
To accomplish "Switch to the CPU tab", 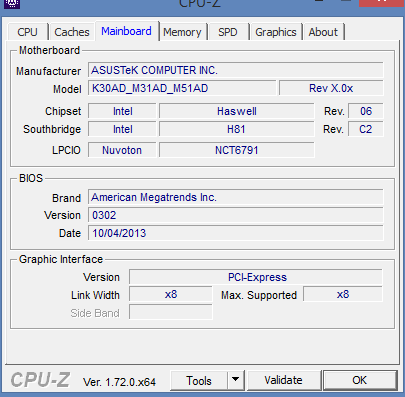I will pyautogui.click(x=28, y=32).
